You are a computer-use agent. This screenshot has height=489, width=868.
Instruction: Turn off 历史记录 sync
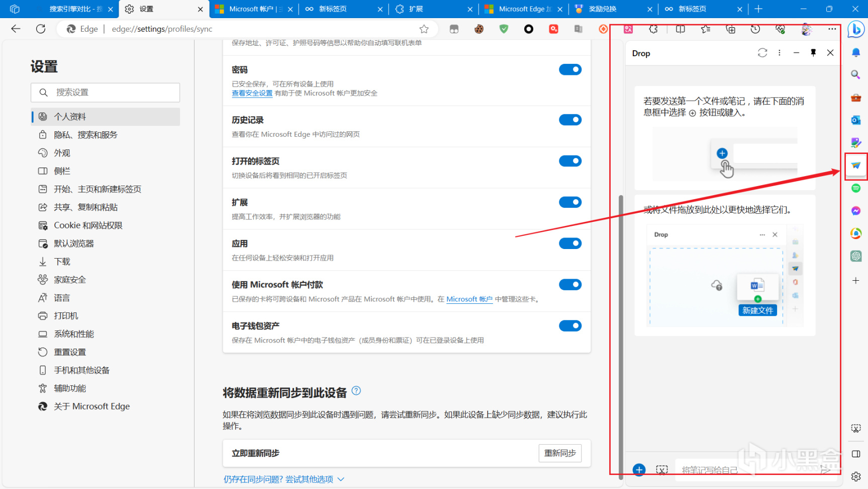570,120
